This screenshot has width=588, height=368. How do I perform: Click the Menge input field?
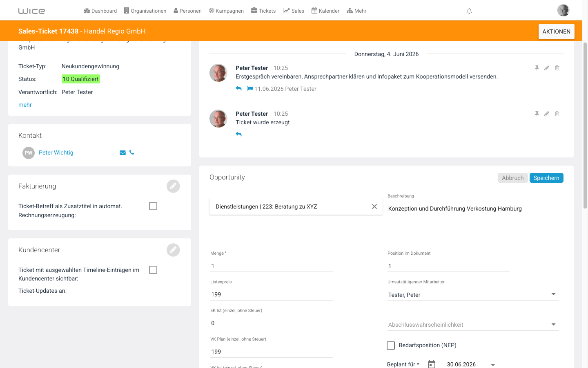tap(272, 266)
